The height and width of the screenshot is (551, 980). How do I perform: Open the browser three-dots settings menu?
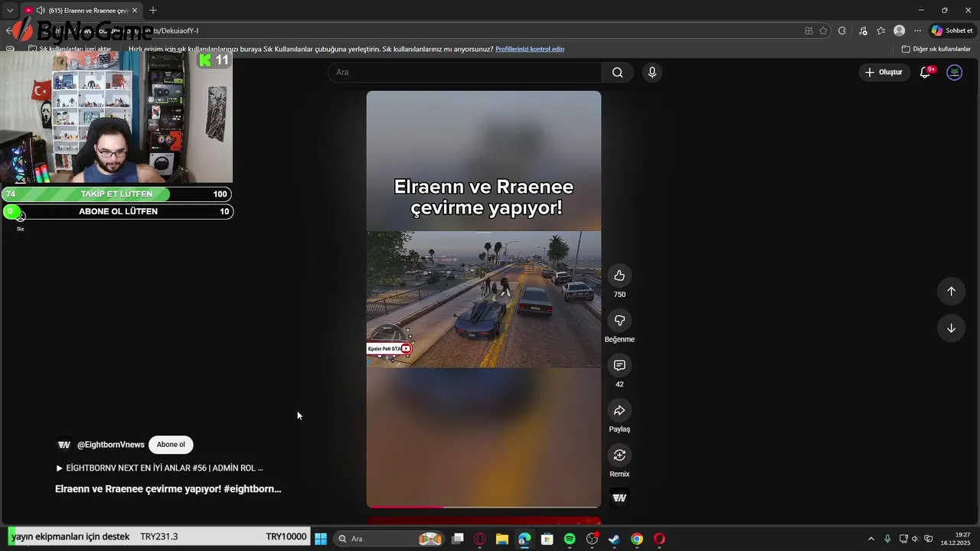[x=917, y=31]
